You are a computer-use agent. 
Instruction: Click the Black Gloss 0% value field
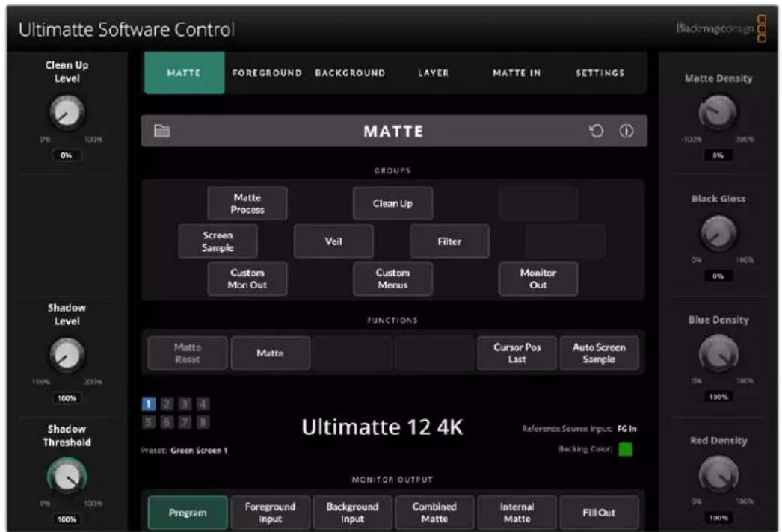point(718,276)
